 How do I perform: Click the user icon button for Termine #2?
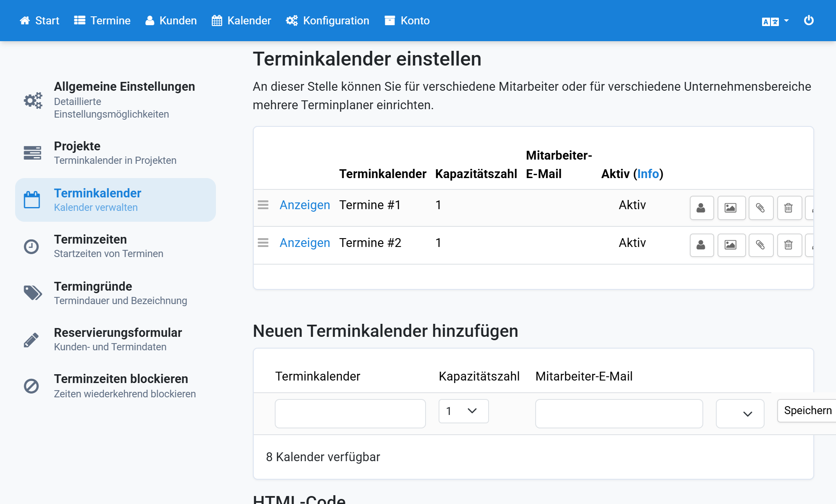pos(702,245)
